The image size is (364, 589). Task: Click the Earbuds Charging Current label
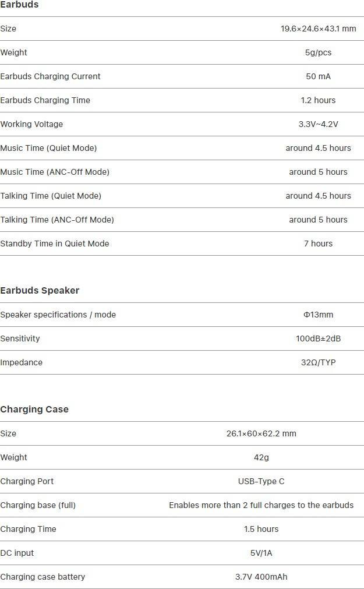point(50,76)
